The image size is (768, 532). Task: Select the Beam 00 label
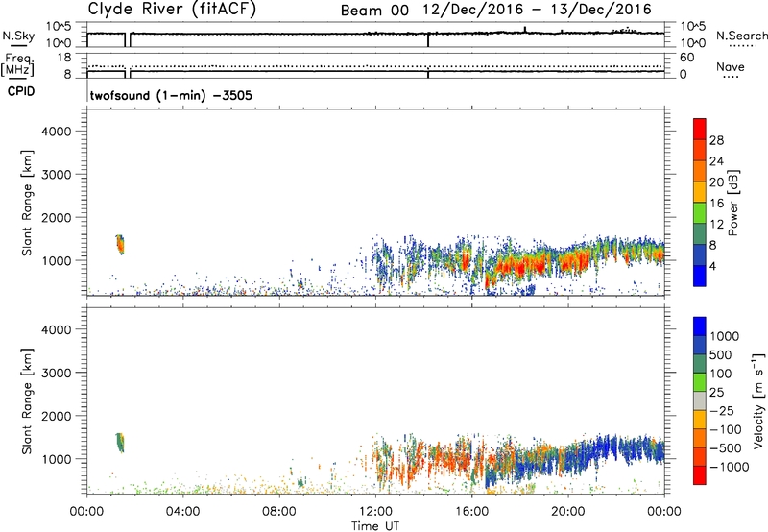(x=374, y=11)
